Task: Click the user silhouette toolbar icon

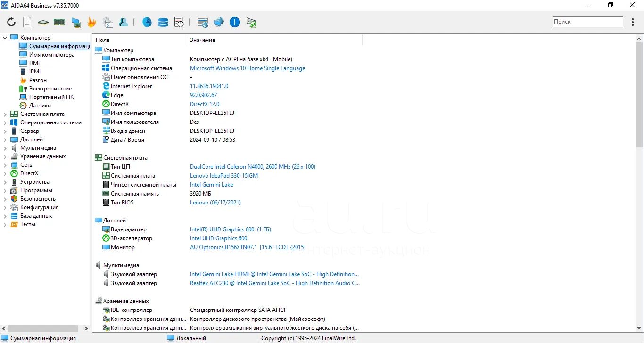Action: point(124,22)
